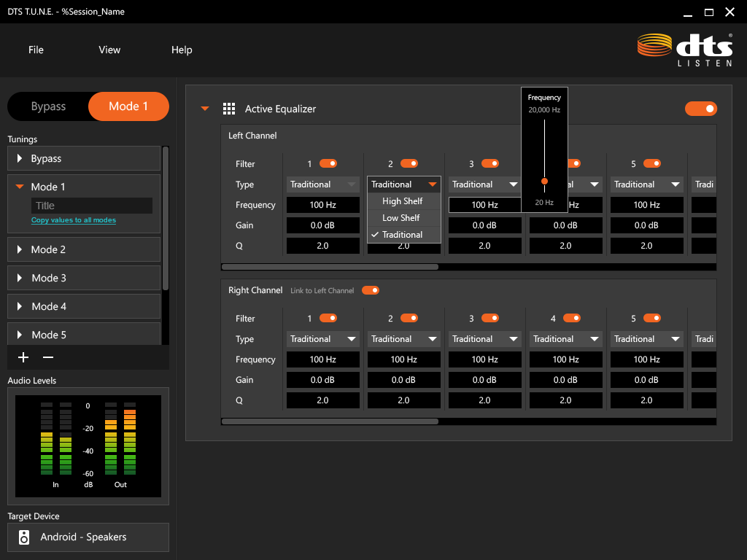
Task: Click Left Channel filter 4 Gain field
Action: click(x=566, y=225)
